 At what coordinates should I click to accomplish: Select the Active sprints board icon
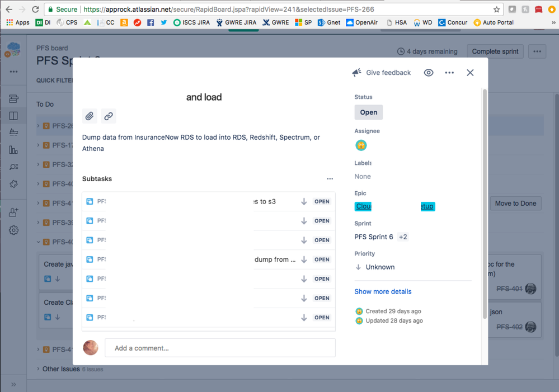[x=14, y=116]
